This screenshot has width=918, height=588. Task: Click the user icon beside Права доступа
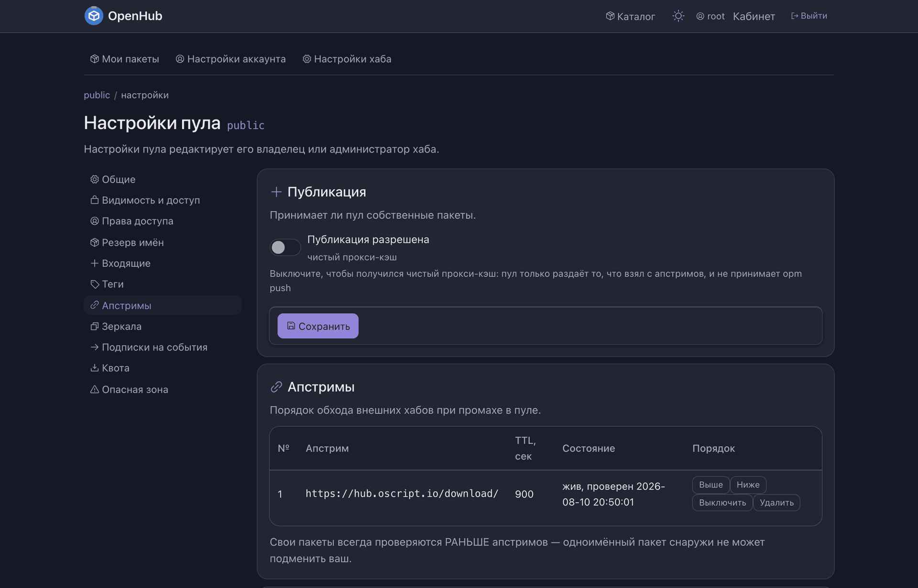(95, 221)
